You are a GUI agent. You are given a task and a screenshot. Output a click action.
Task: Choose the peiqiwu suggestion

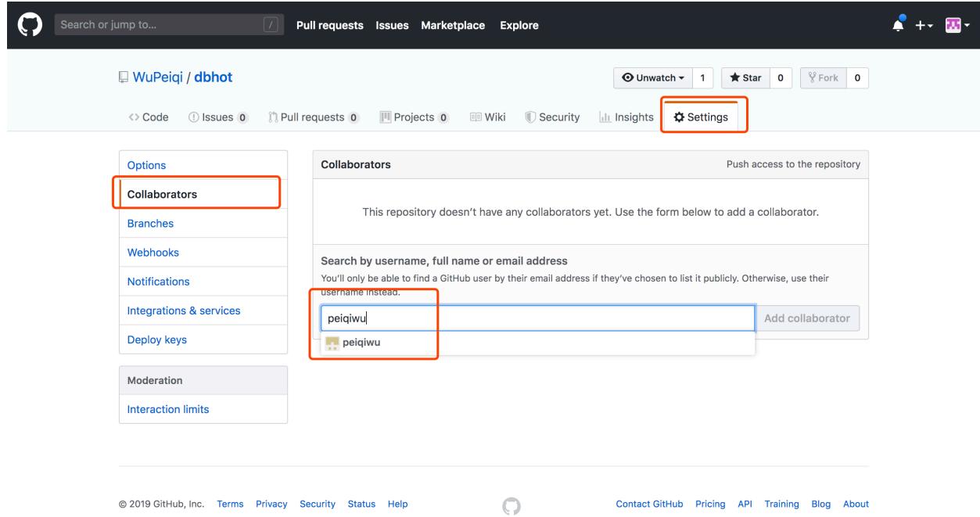point(537,342)
